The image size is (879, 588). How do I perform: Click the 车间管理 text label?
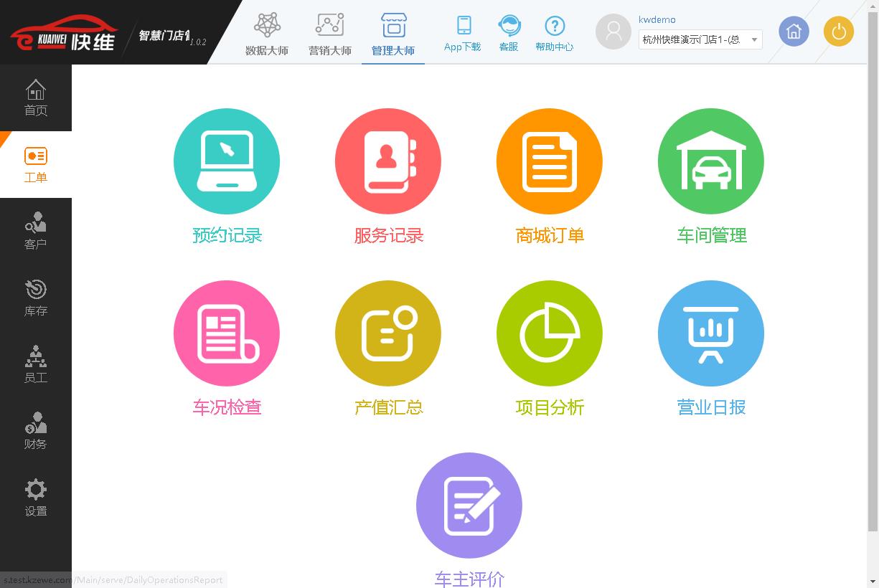[x=711, y=235]
